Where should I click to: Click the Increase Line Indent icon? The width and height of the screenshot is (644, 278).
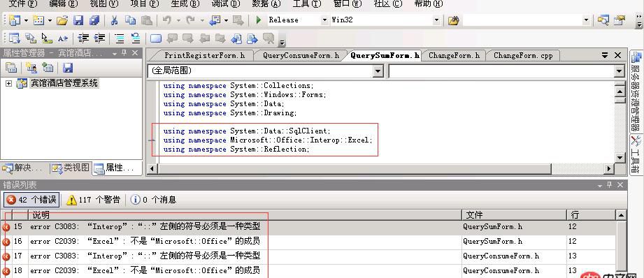[x=99, y=38]
